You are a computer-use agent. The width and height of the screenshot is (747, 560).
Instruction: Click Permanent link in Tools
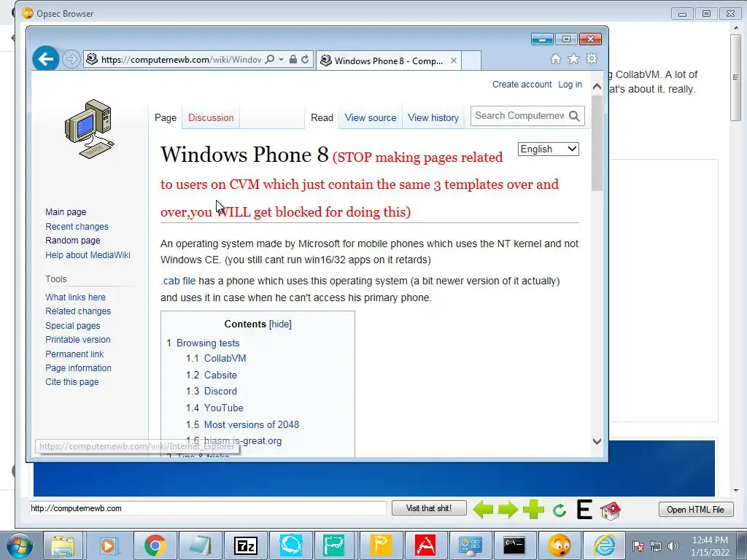click(x=74, y=354)
